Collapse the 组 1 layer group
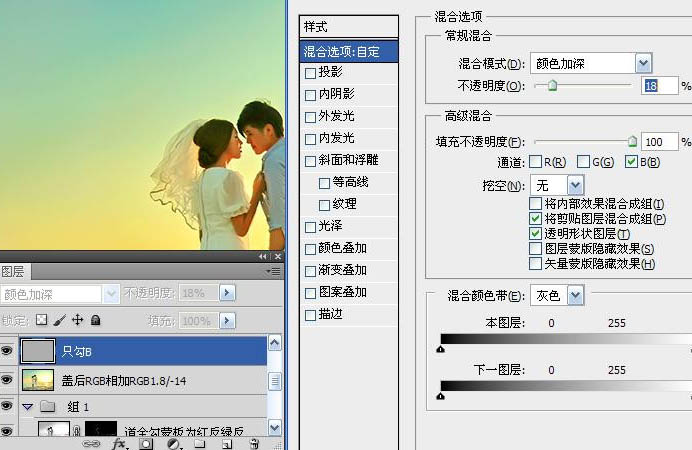The height and width of the screenshot is (450, 692). [27, 407]
